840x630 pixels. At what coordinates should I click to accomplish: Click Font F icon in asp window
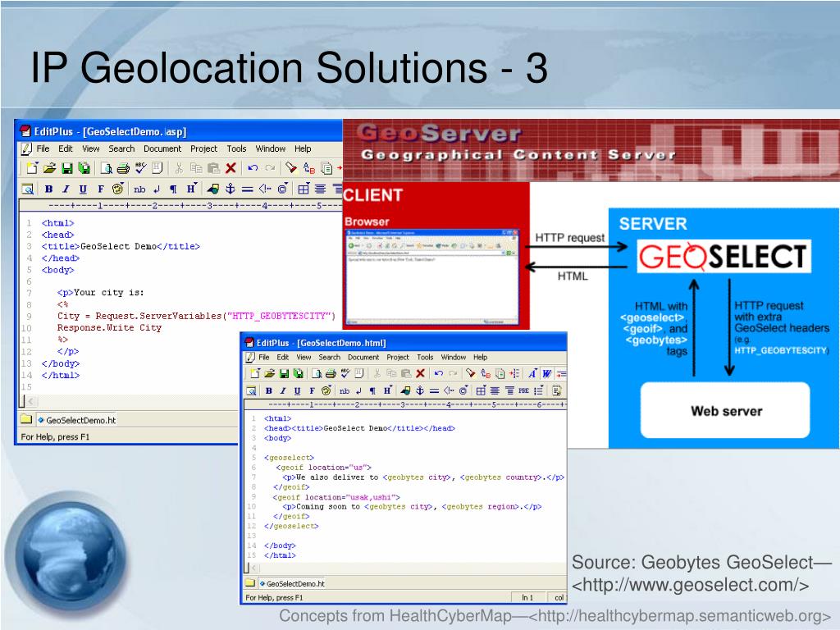[101, 189]
